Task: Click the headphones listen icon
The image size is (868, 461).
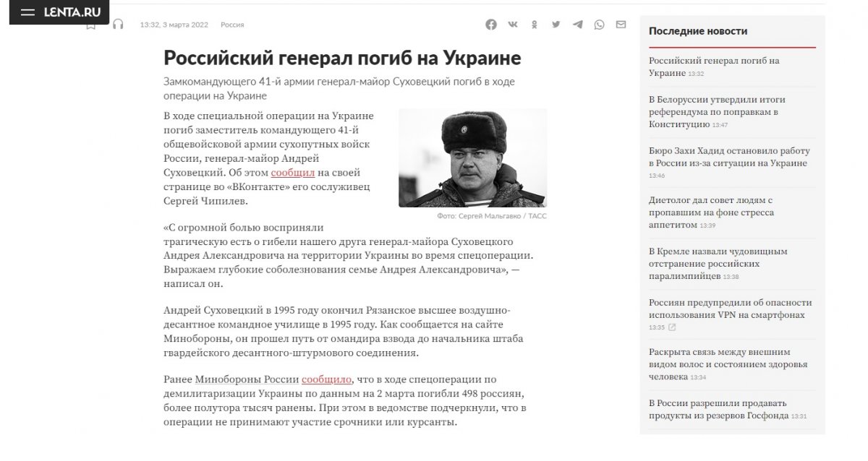Action: (x=118, y=25)
